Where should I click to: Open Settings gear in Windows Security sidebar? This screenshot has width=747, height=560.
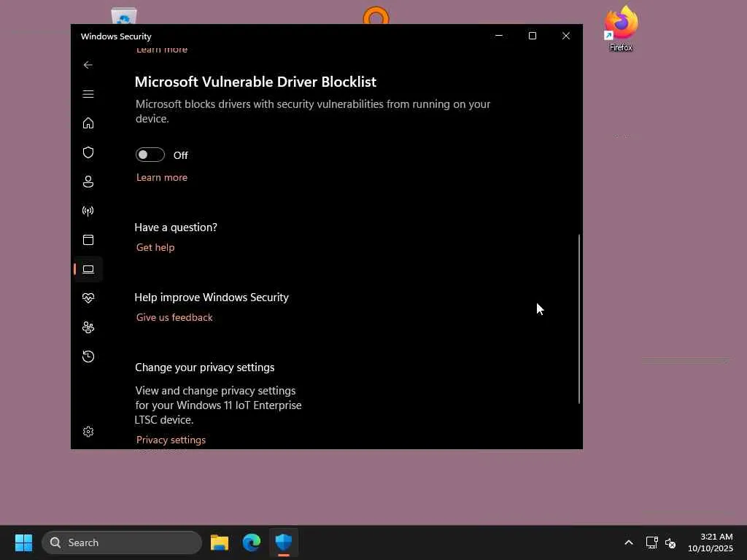click(88, 432)
